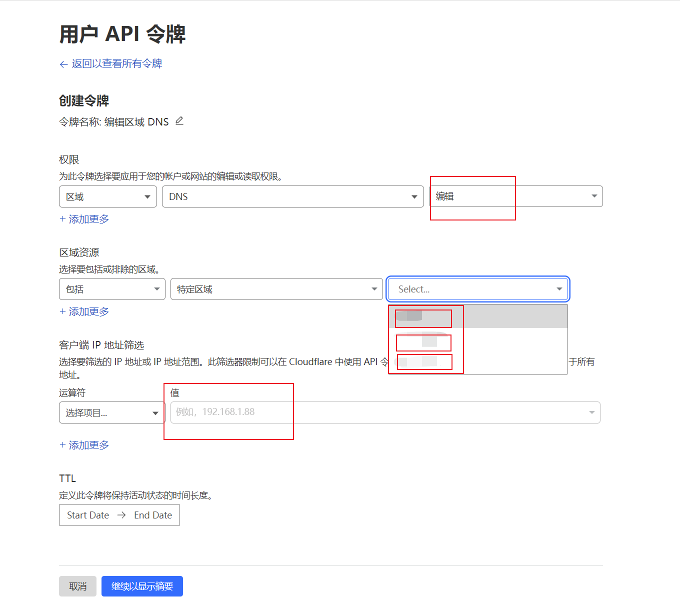This screenshot has height=616, width=680.
Task: Click the pencil icon to edit token name
Action: [x=179, y=120]
